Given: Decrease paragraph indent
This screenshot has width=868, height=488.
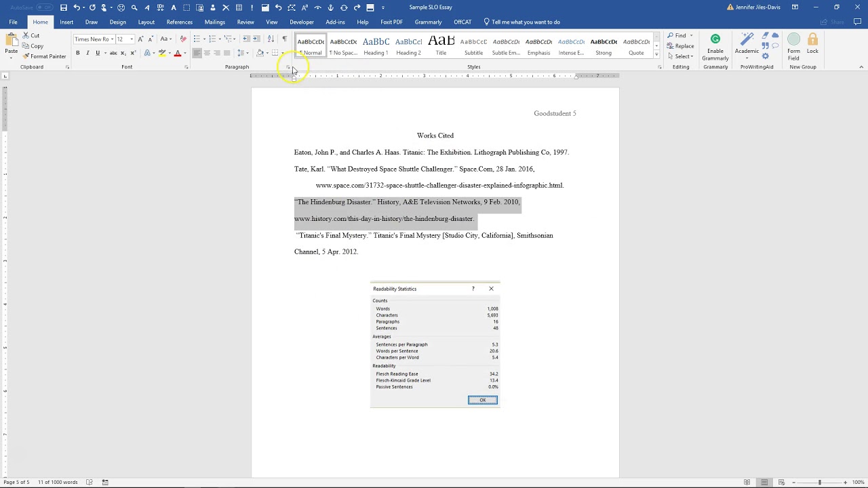Looking at the screenshot, I should (x=246, y=39).
